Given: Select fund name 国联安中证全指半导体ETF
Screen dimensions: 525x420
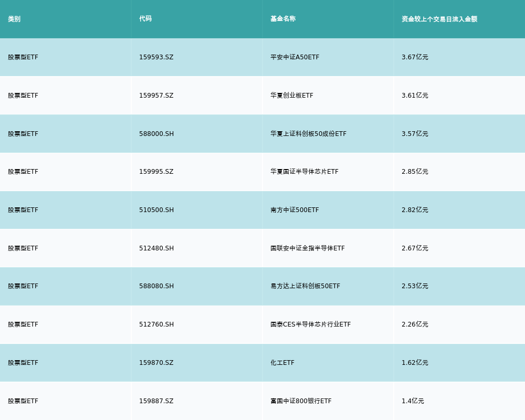Looking at the screenshot, I should 307,248.
